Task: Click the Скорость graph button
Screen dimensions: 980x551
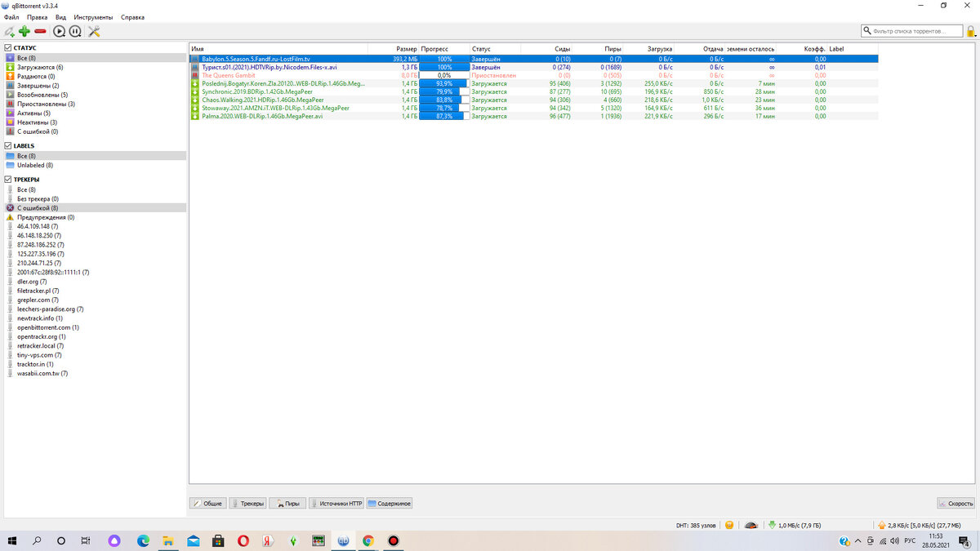Action: tap(955, 504)
